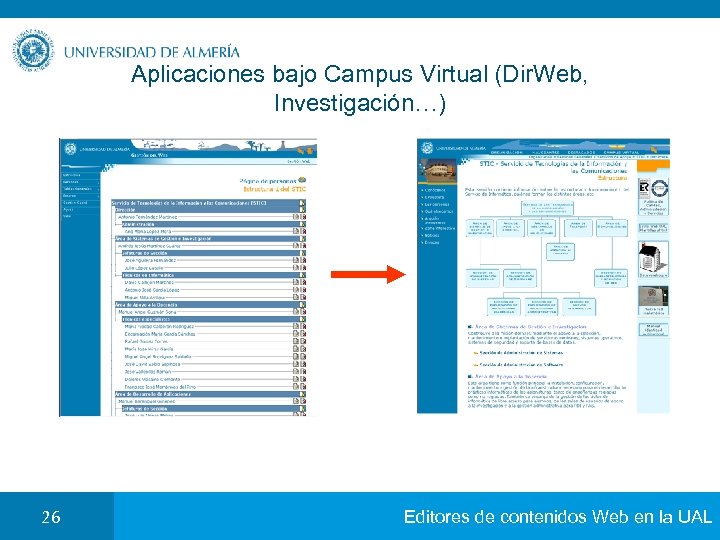
Task: Open Conócenos in the STIC side menu
Action: [435, 190]
